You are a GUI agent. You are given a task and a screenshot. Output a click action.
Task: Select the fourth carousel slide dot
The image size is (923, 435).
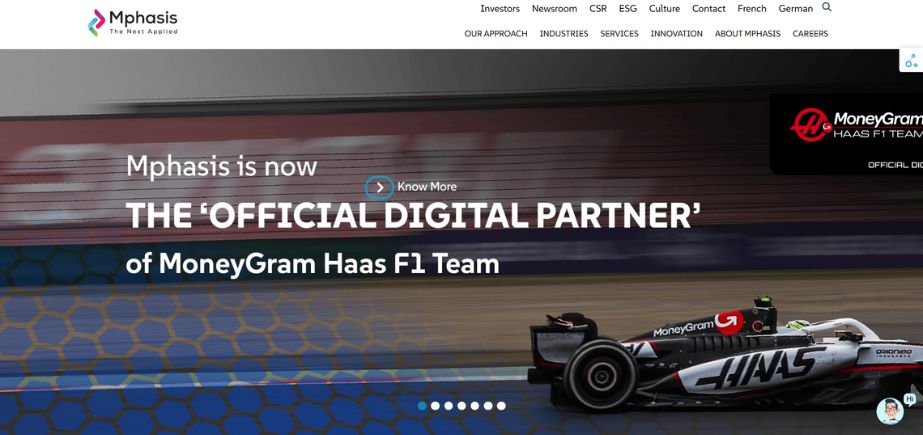point(462,406)
